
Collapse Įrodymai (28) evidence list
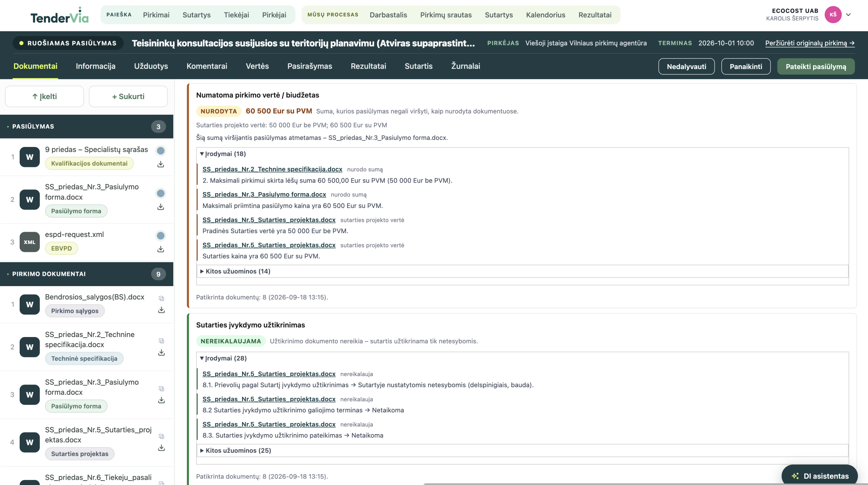click(x=223, y=358)
